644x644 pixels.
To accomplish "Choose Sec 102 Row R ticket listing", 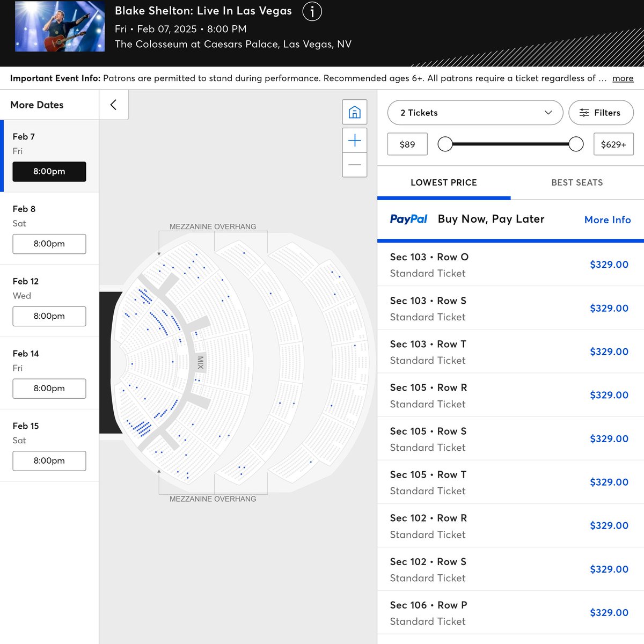I will click(510, 525).
